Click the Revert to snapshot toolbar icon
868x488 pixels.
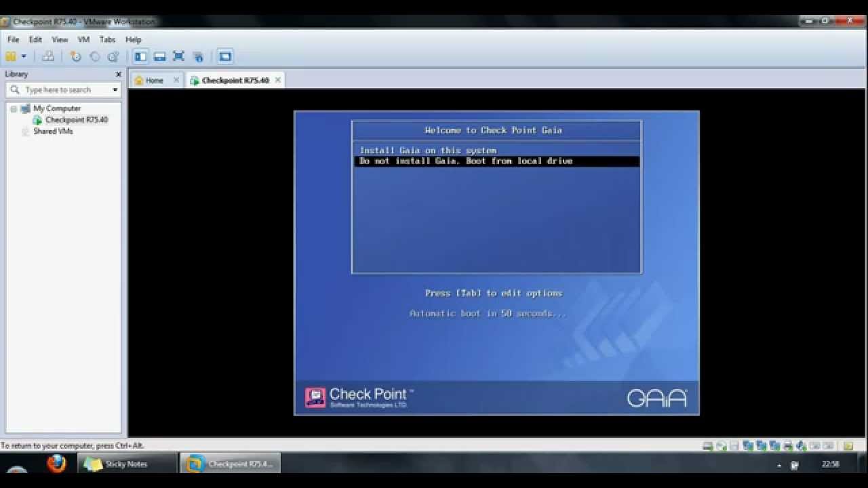94,56
